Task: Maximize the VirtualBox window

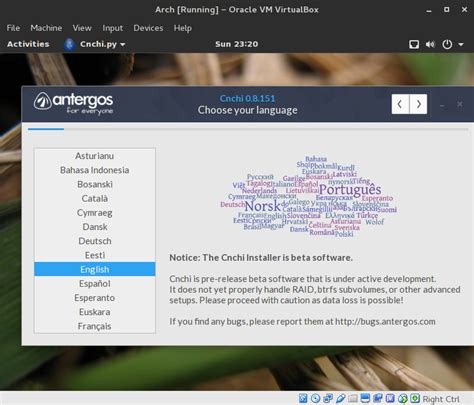Action: point(447,10)
